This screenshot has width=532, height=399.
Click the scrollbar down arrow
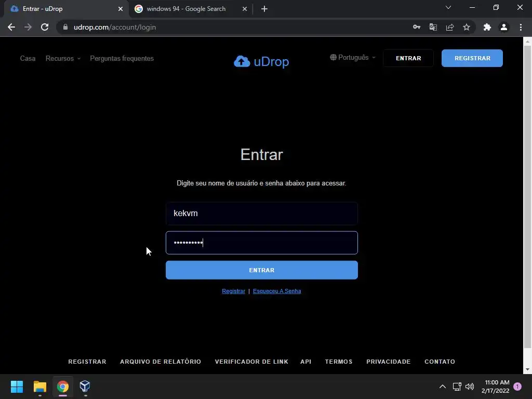click(527, 369)
